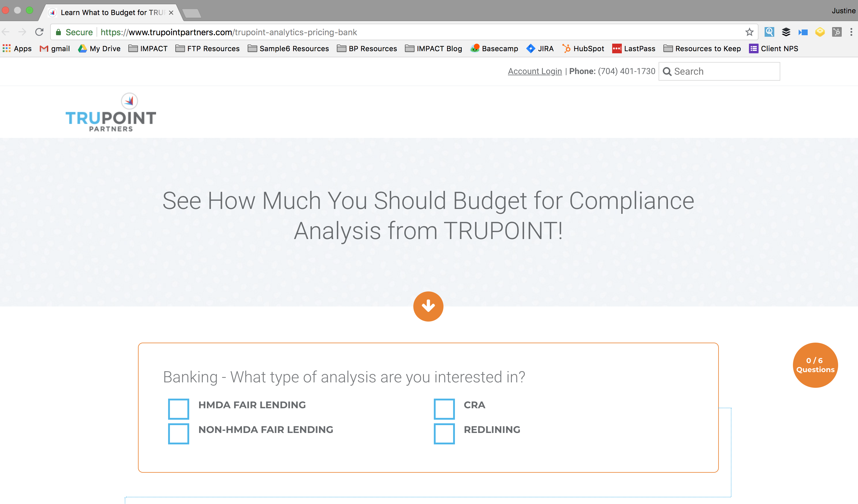Check the CRA box
This screenshot has width=858, height=504.
444,409
